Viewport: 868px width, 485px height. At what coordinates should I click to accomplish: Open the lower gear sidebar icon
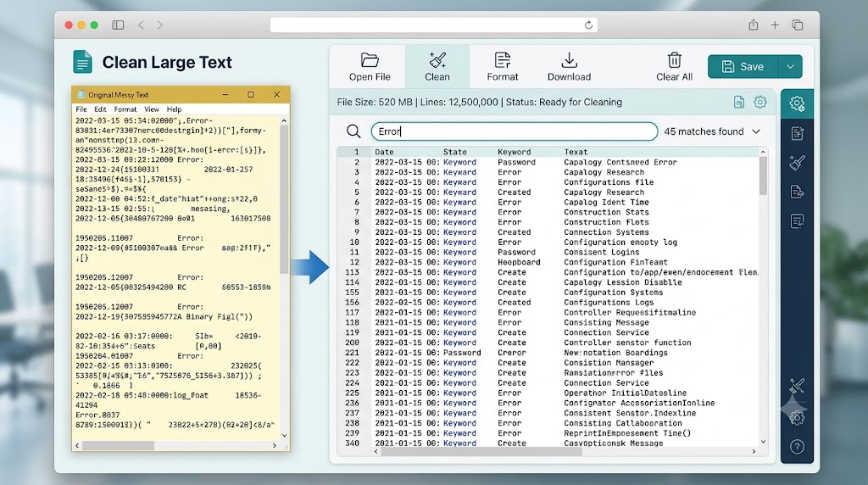pyautogui.click(x=797, y=417)
